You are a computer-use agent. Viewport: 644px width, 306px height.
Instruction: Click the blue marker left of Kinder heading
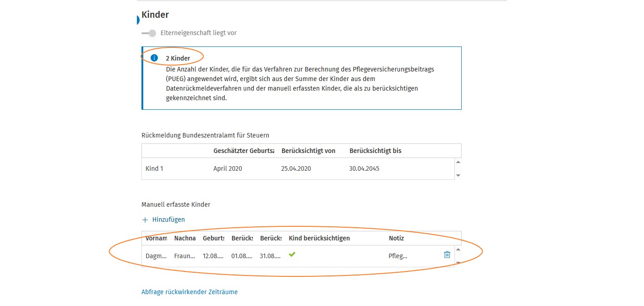pos(138,20)
